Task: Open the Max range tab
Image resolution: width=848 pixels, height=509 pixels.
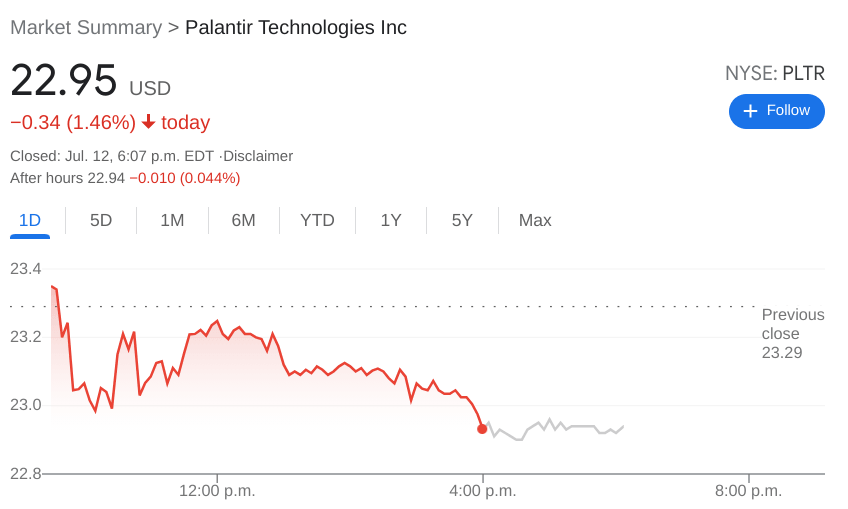Action: click(x=535, y=221)
